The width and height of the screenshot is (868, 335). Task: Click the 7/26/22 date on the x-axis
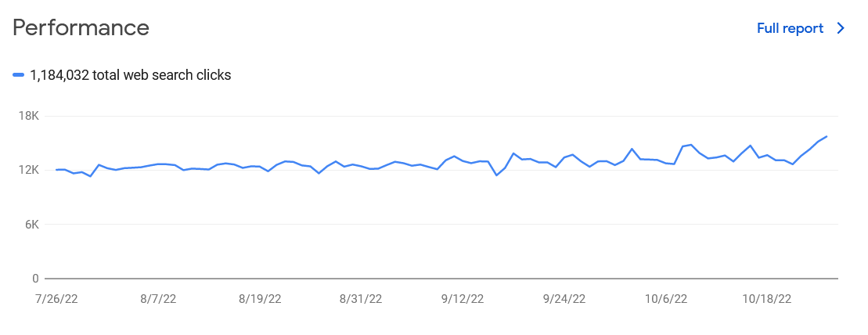click(57, 299)
